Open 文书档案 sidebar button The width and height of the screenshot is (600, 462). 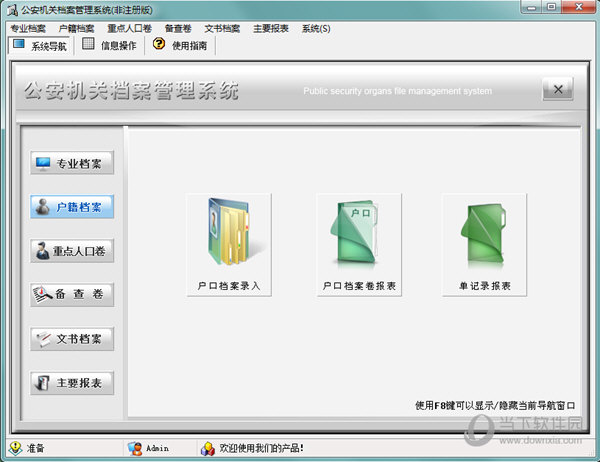tap(72, 339)
